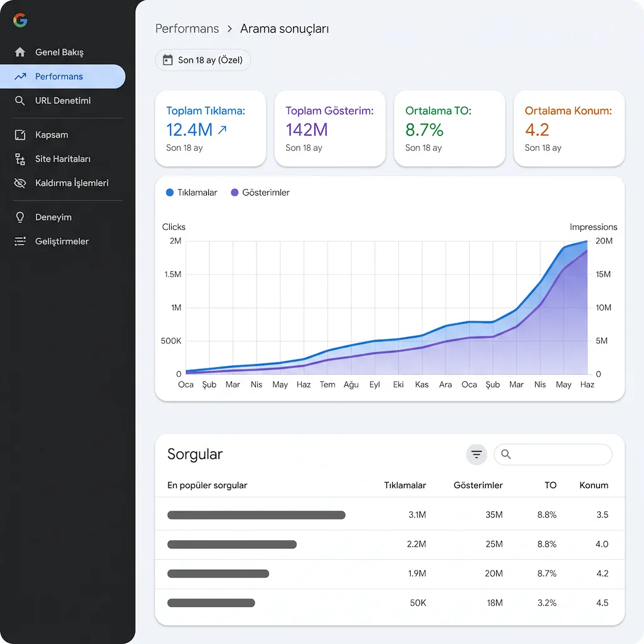Click Arama sonuçları breadcrumb
The image size is (644, 644).
click(284, 29)
